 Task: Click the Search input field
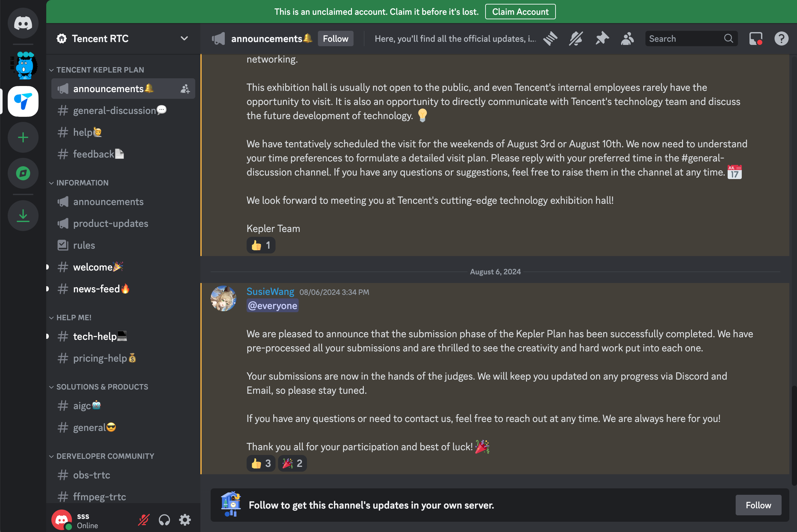(x=685, y=39)
